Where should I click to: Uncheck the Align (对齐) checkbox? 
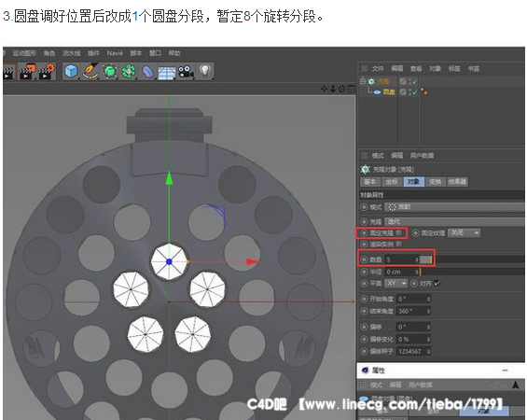pos(437,284)
